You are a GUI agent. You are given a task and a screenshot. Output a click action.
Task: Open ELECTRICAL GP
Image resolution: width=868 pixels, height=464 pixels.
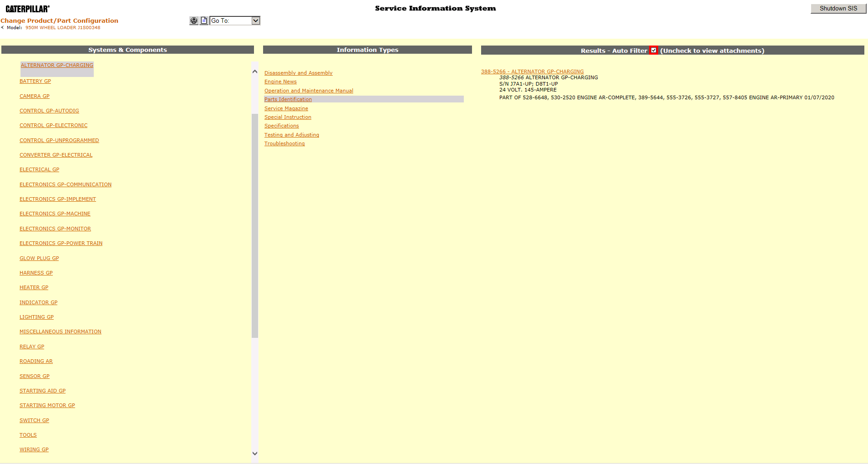tap(39, 169)
